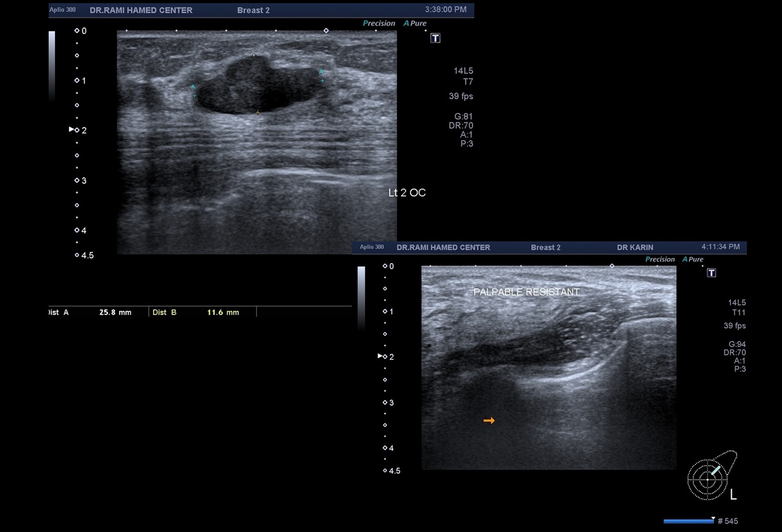Click the diamond marker on lower scan's upper ruler

(x=612, y=266)
